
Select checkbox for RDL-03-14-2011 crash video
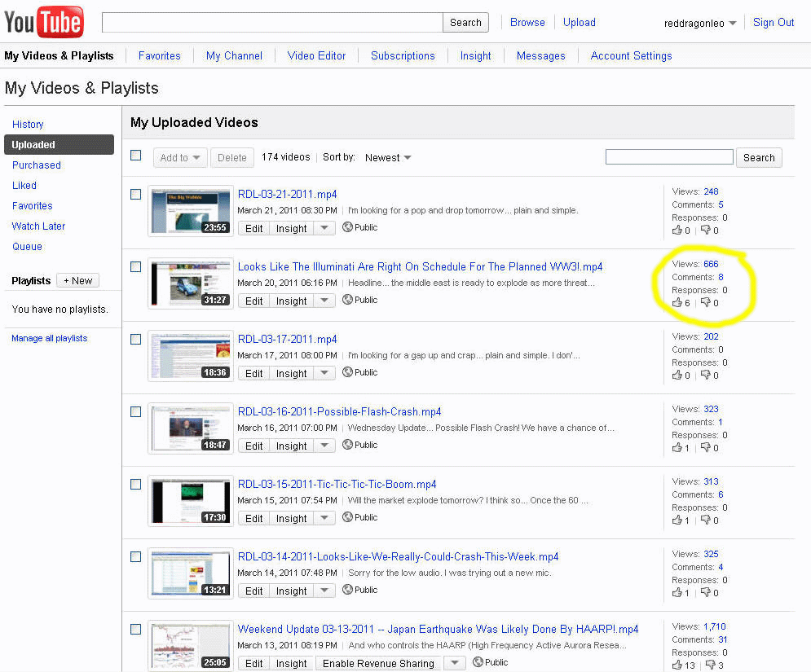click(135, 556)
